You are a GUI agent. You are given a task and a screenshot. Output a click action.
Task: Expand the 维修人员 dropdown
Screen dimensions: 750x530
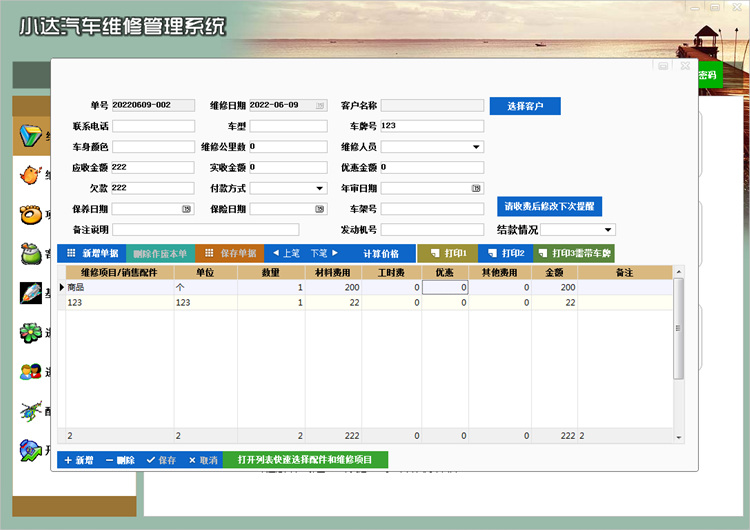click(476, 147)
